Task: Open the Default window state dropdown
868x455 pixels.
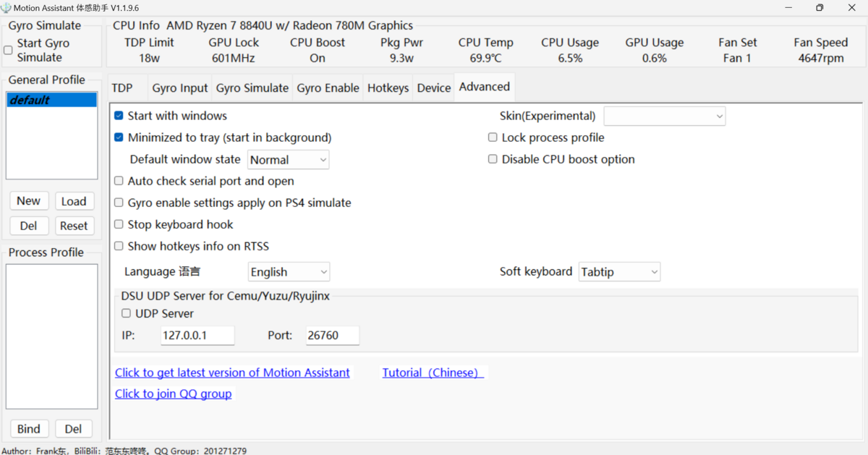Action: 288,160
